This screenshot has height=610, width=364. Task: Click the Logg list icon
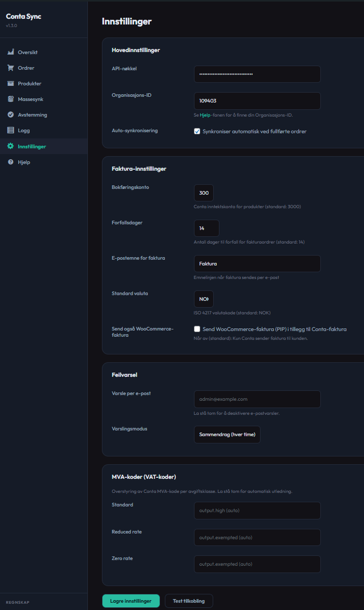coord(10,131)
